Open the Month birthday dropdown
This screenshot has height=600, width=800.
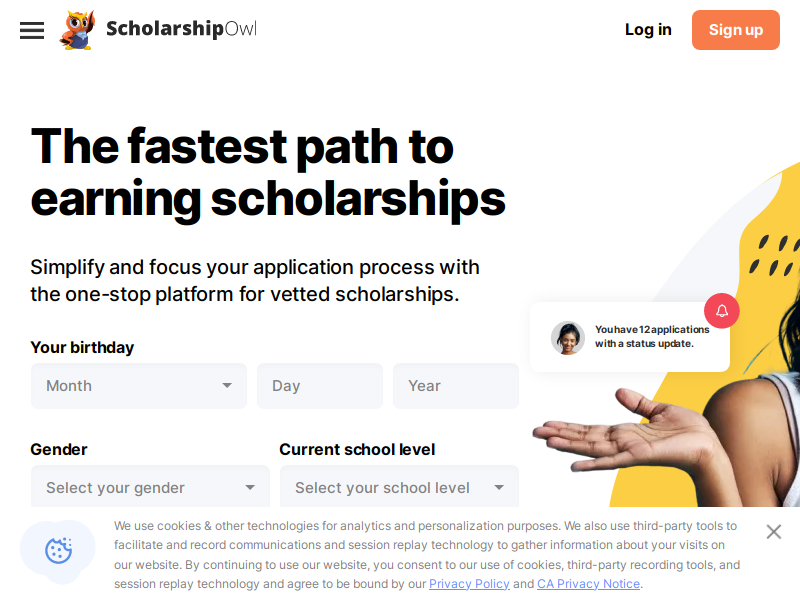(138, 386)
